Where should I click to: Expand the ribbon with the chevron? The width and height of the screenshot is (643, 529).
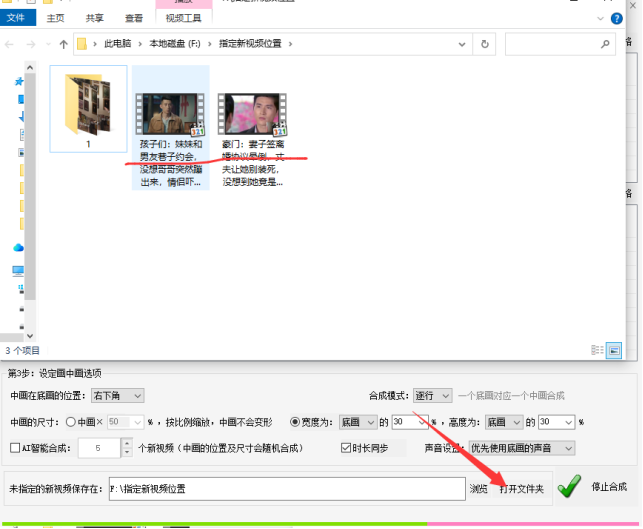pyautogui.click(x=600, y=18)
